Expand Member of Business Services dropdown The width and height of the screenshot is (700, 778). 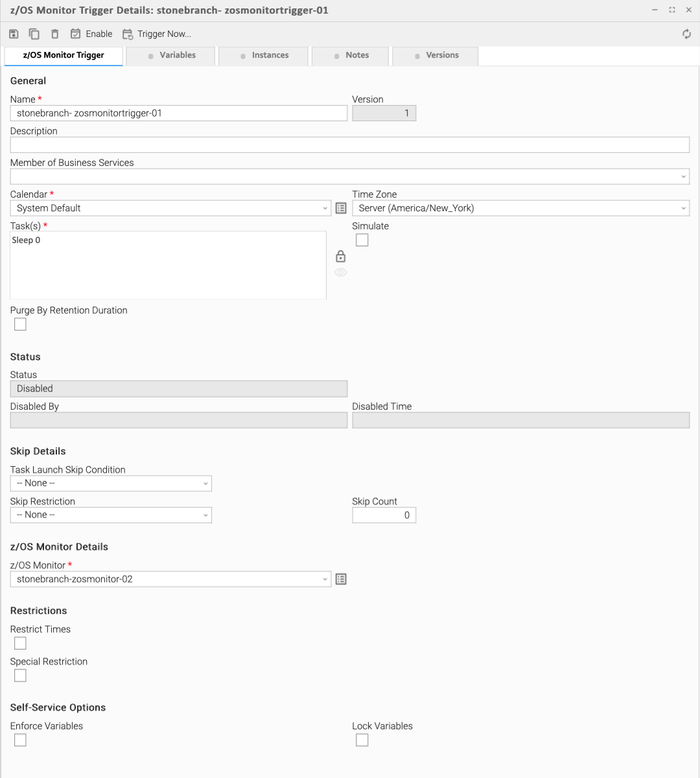pyautogui.click(x=349, y=176)
